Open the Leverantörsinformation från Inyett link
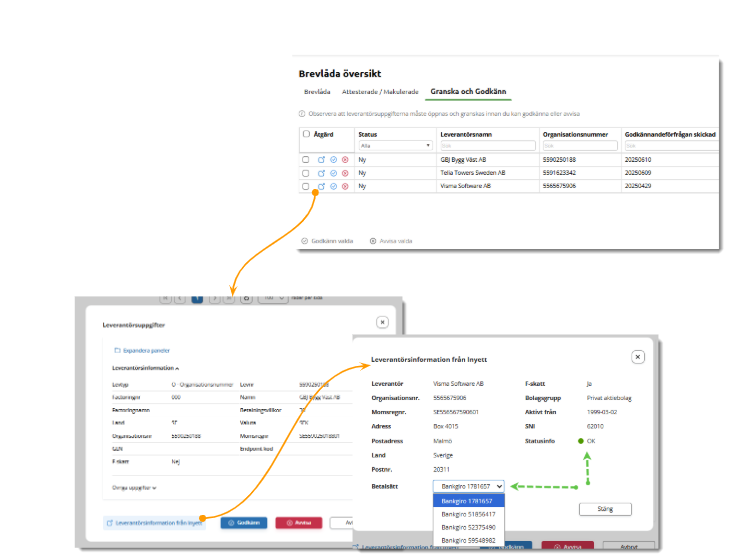Screen dimensions: 742x558 click(155, 522)
